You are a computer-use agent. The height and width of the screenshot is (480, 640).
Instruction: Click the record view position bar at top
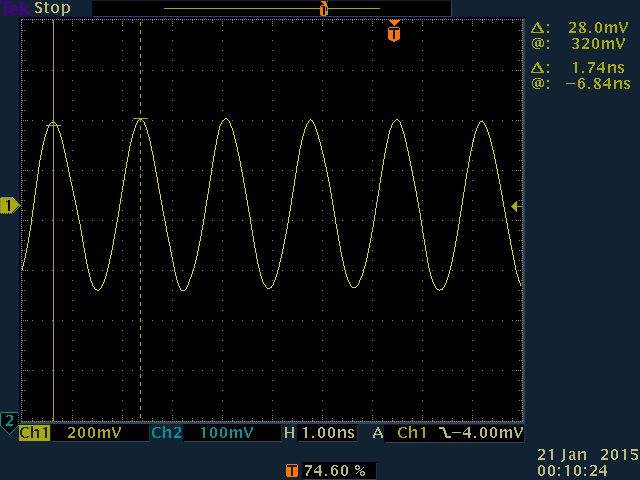271,9
